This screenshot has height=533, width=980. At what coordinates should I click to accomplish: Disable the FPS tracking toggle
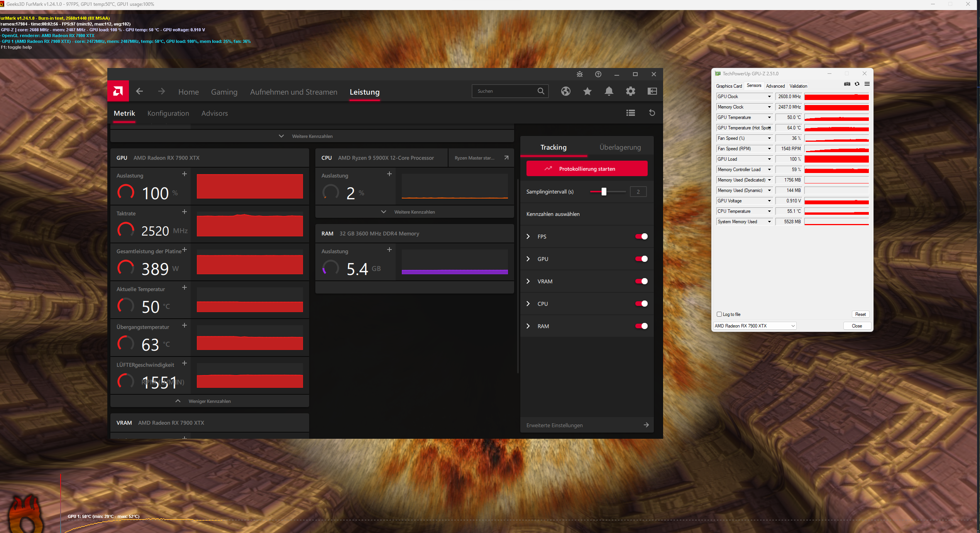pyautogui.click(x=641, y=236)
